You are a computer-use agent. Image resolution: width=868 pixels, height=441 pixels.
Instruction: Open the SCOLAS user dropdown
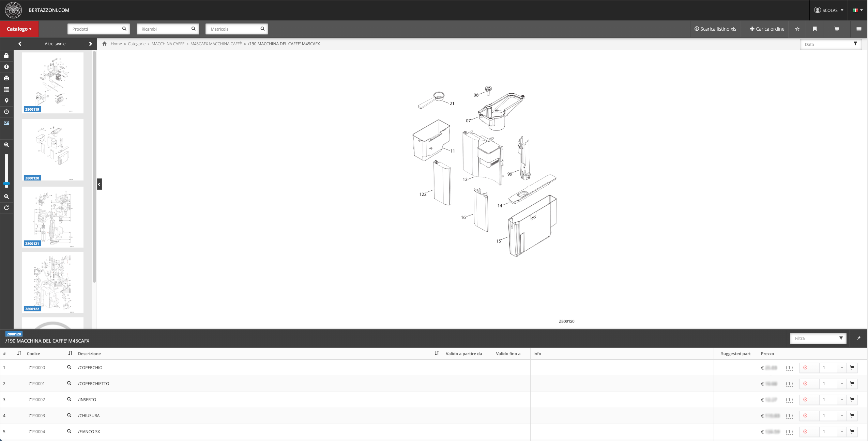[828, 10]
